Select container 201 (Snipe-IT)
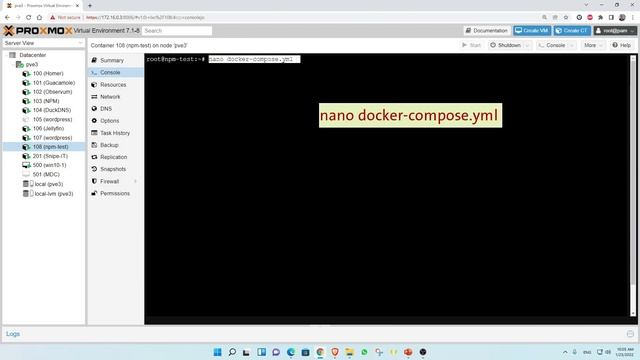The image size is (640, 360). point(50,156)
